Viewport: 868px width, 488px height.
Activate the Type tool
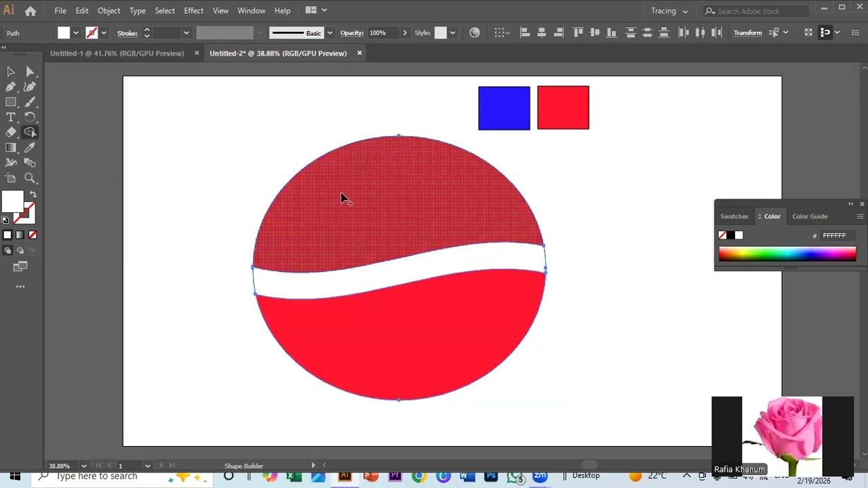(11, 117)
